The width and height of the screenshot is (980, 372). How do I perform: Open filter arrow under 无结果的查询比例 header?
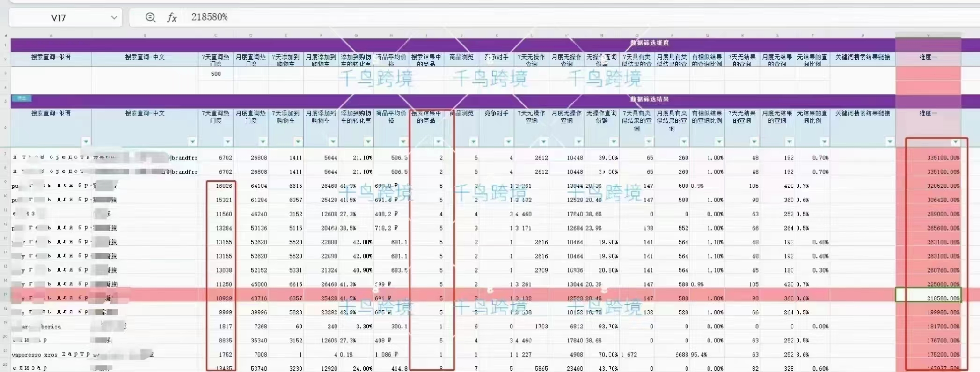pos(824,141)
